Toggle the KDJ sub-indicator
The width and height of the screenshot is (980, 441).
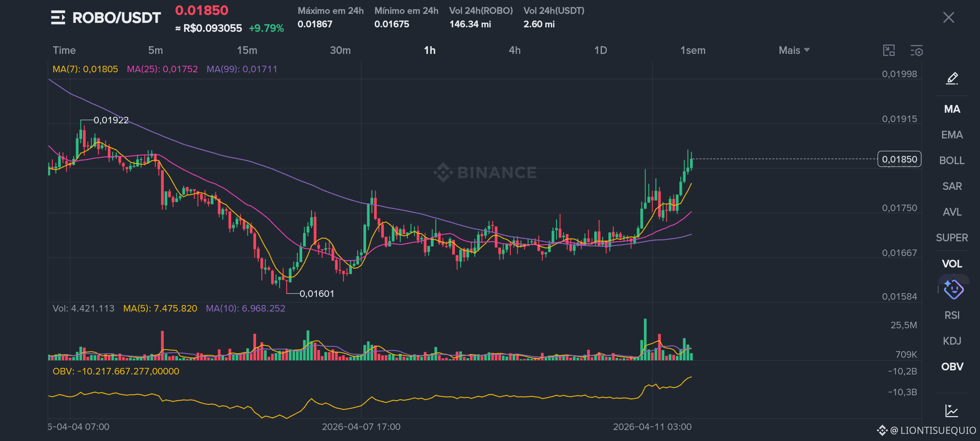coord(952,341)
